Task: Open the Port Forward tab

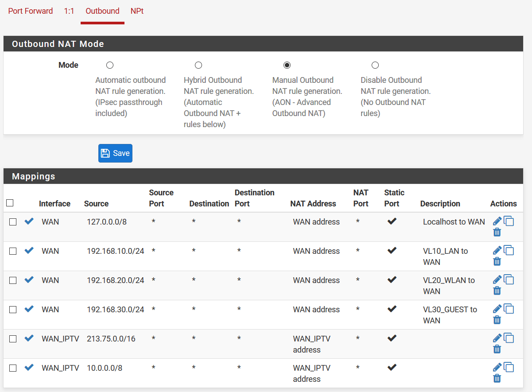Action: pos(31,11)
